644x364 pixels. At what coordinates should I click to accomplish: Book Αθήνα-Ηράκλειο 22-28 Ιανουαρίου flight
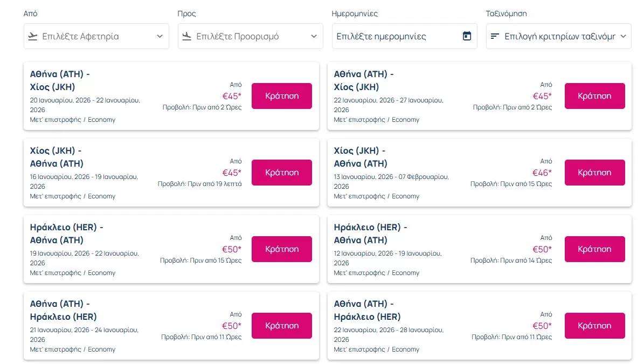pos(594,326)
